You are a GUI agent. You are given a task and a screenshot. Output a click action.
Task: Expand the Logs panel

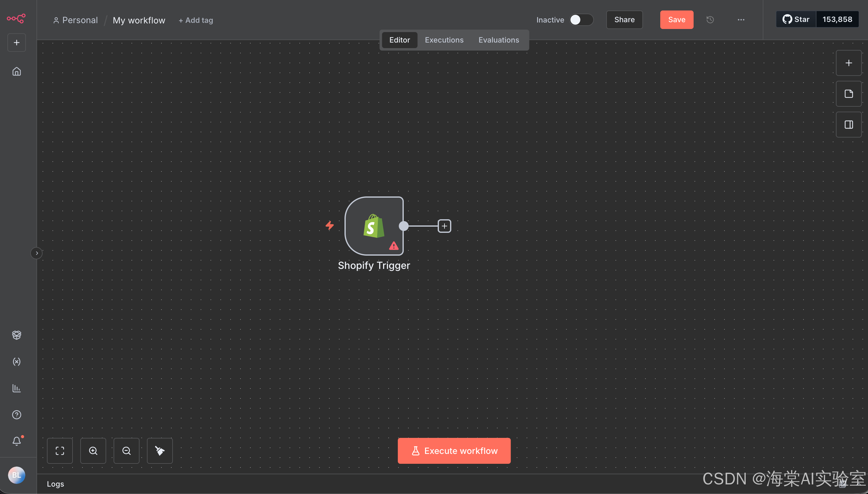[55, 484]
